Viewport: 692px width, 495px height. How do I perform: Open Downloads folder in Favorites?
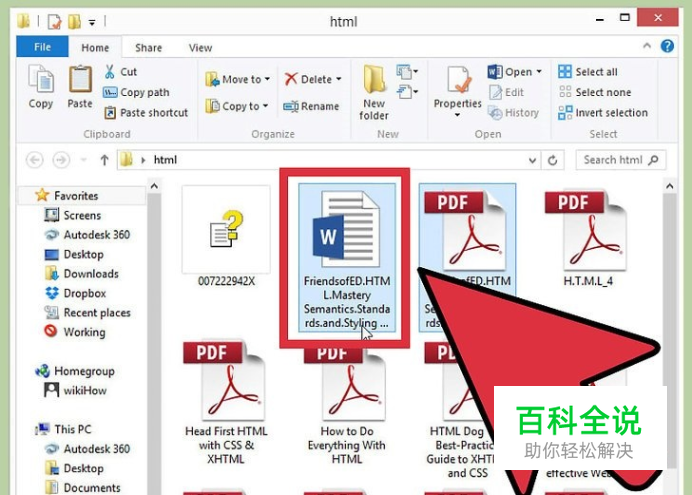pyautogui.click(x=91, y=274)
